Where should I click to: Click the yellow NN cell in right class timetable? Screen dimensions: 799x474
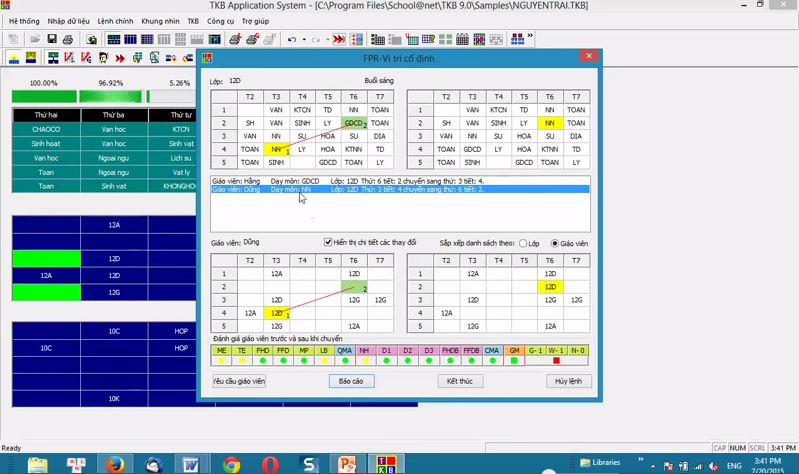pos(550,123)
